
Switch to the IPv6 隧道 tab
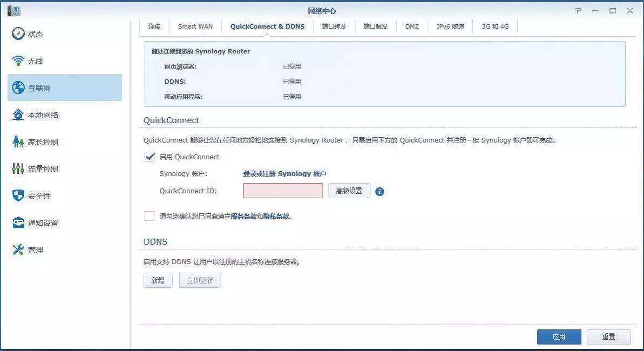tap(450, 26)
